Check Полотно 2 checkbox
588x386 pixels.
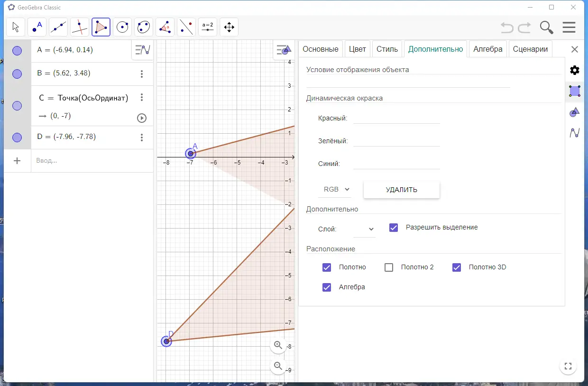click(389, 267)
